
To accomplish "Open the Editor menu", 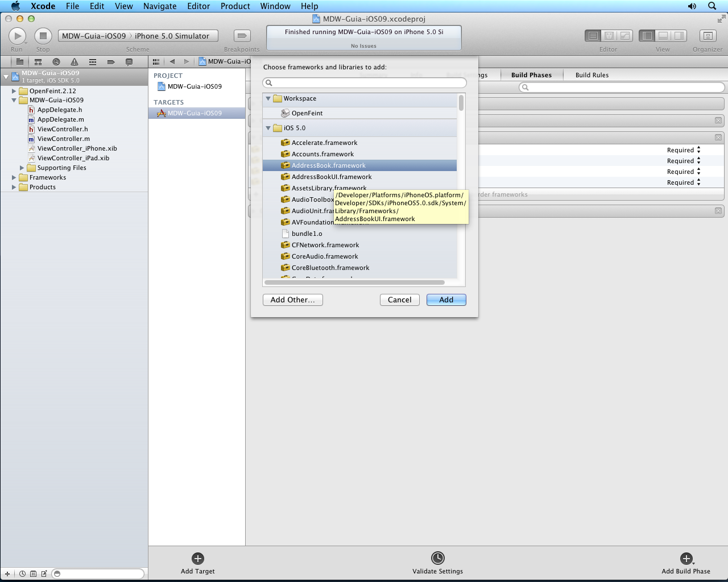I will (198, 6).
